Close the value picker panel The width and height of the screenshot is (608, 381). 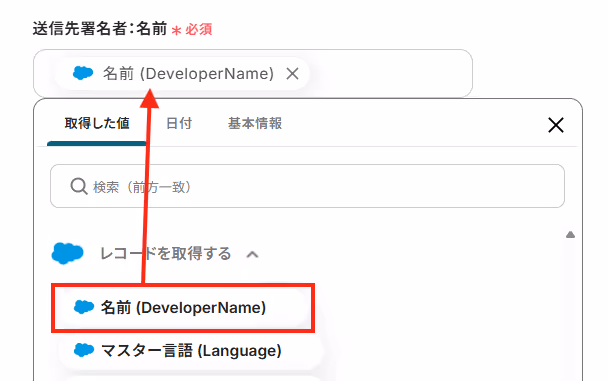click(556, 125)
